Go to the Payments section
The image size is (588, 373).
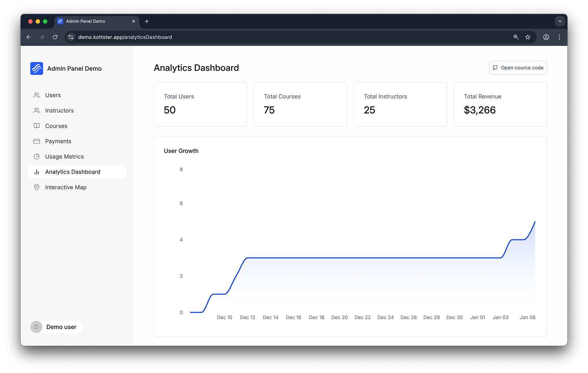(x=77, y=141)
